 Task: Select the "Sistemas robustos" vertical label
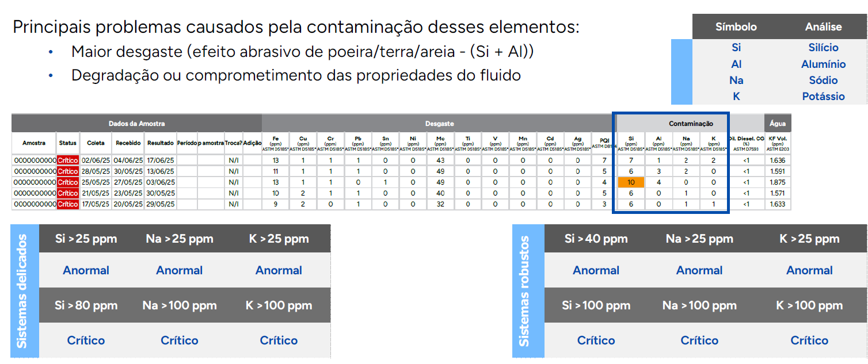(524, 290)
